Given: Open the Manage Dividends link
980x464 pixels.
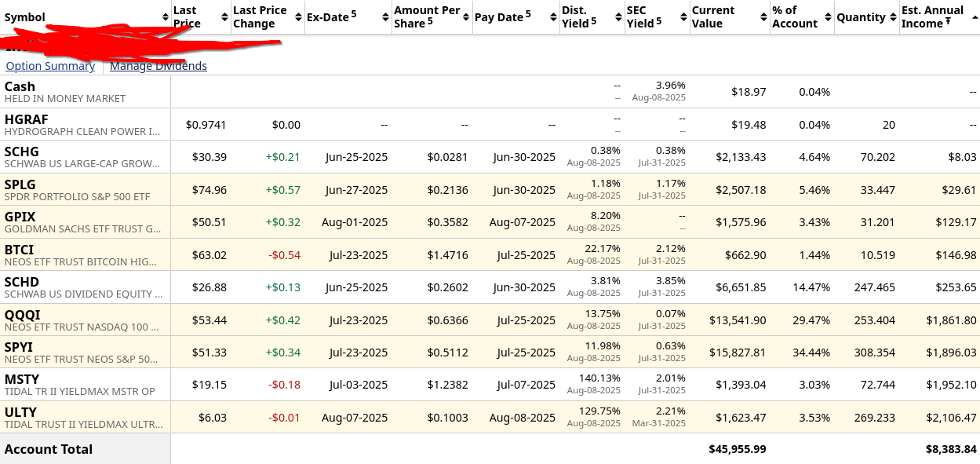Looking at the screenshot, I should pos(158,66).
